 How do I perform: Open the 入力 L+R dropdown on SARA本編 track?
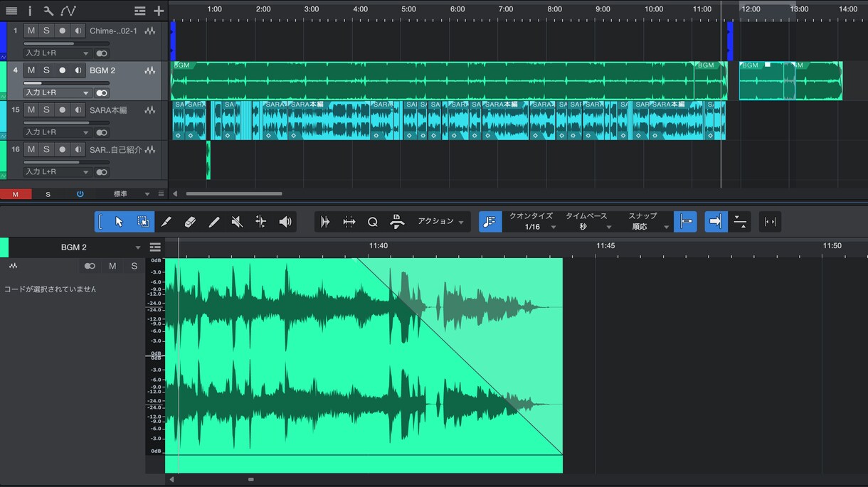pyautogui.click(x=57, y=132)
